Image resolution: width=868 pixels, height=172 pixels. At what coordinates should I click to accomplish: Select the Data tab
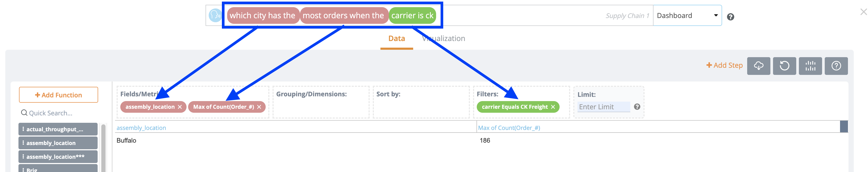[397, 38]
